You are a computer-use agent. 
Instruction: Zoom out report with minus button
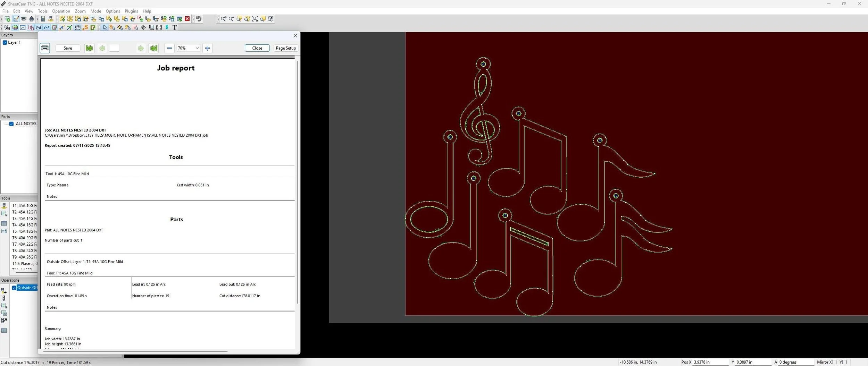click(169, 48)
